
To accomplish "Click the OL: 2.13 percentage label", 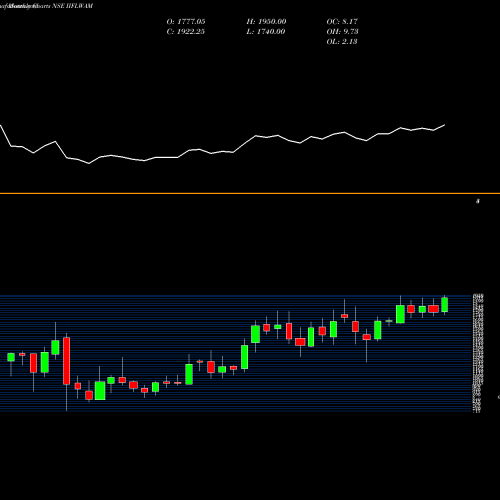I will pos(342,42).
